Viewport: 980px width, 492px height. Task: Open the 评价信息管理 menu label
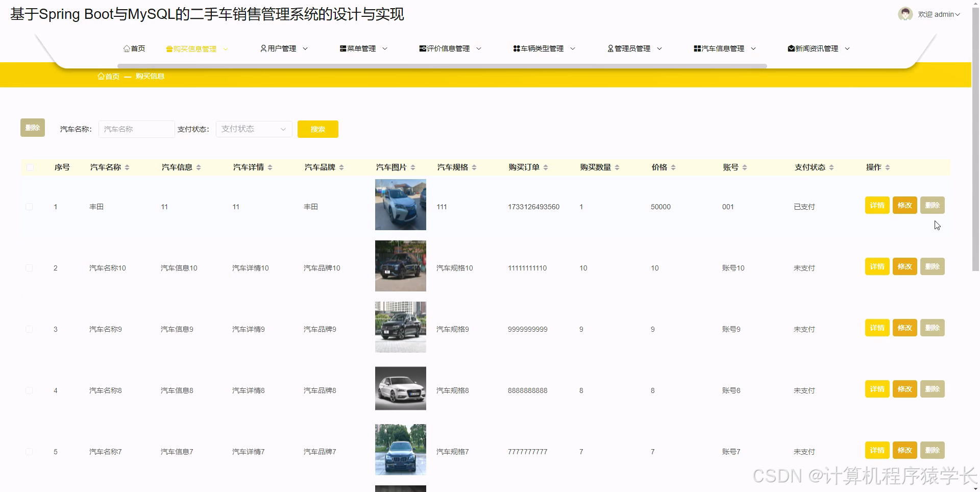tap(448, 48)
